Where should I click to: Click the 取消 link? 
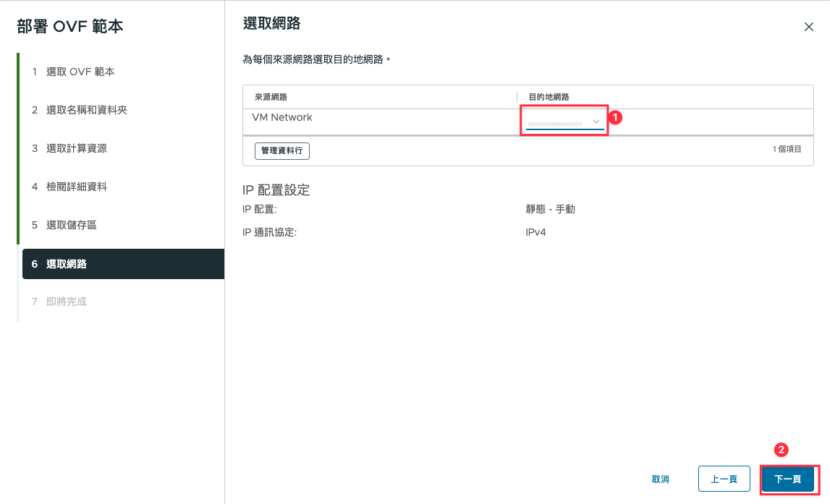tap(660, 479)
